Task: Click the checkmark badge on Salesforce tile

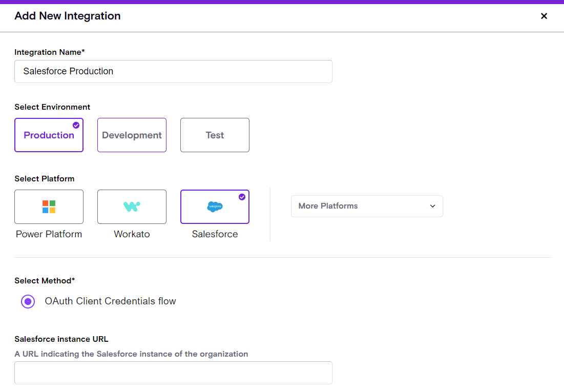Action: pos(242,197)
